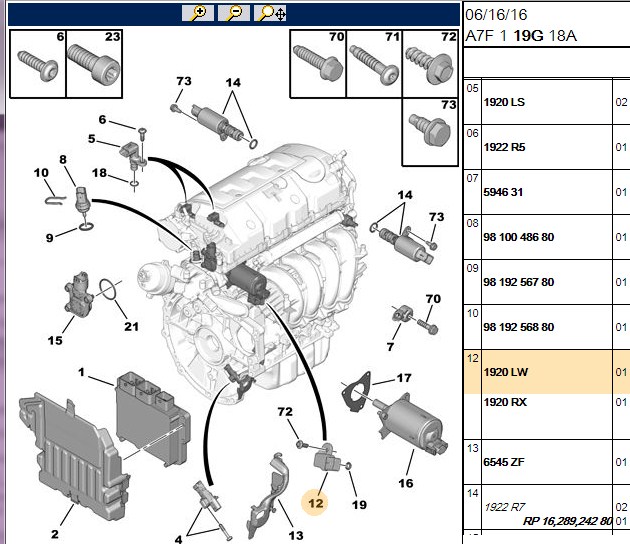Screen dimensions: 630x544
Task: Click part number 9 label
Action: point(49,237)
